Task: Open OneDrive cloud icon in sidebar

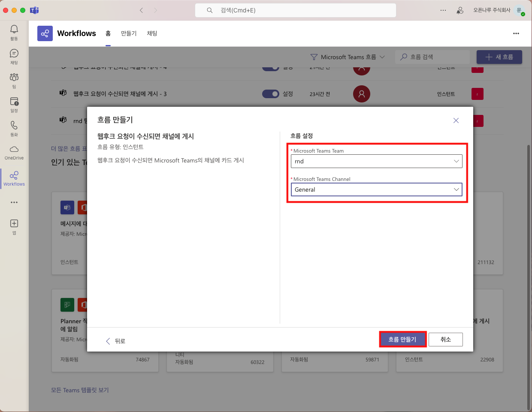Action: (14, 150)
